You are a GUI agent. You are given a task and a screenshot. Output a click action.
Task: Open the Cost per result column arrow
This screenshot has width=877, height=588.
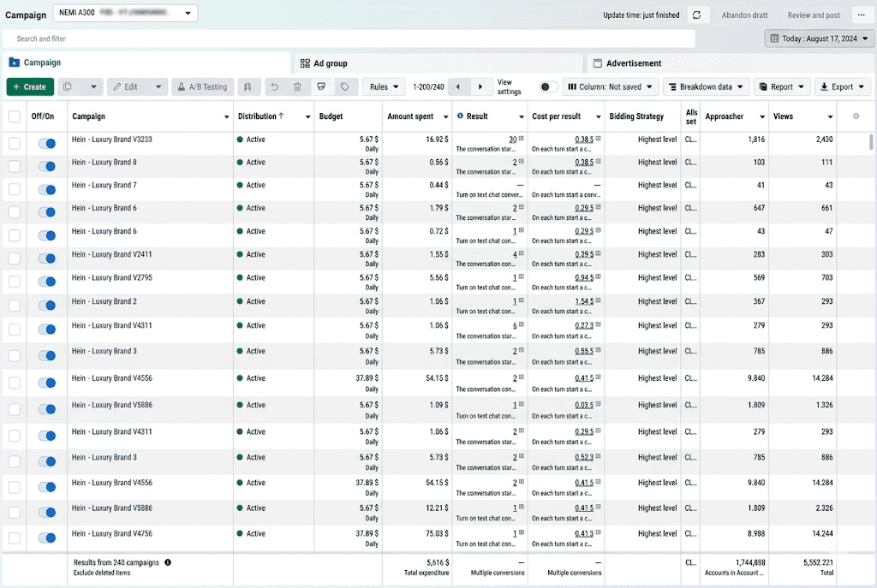click(x=598, y=116)
